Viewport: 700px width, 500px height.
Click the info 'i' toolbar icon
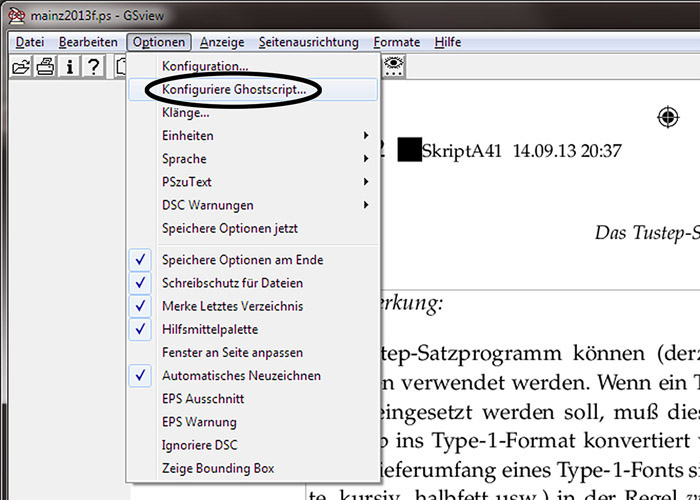[x=70, y=67]
